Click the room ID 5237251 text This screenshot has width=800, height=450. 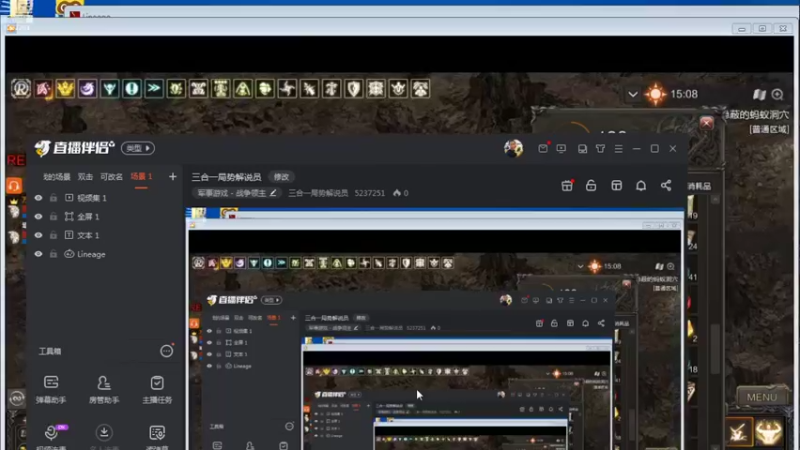point(370,193)
